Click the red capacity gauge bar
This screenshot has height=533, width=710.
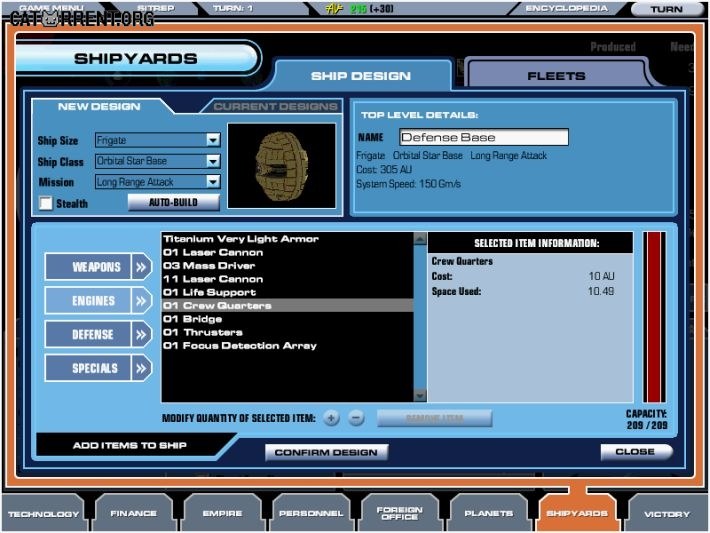click(654, 317)
